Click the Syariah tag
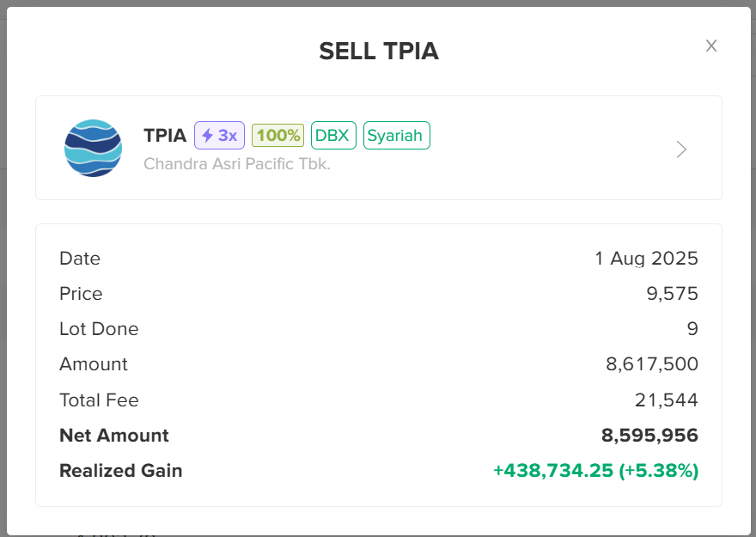 396,136
